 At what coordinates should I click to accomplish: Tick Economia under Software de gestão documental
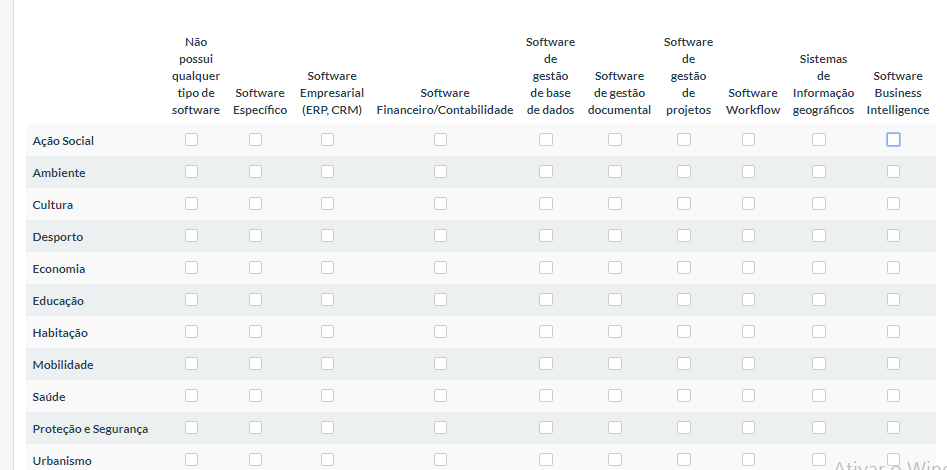[615, 268]
